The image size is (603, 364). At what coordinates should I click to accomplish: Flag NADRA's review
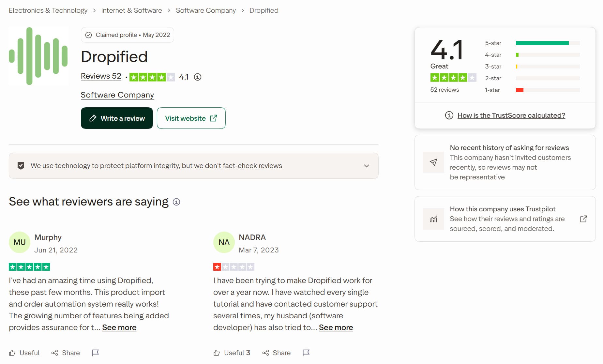tap(306, 353)
